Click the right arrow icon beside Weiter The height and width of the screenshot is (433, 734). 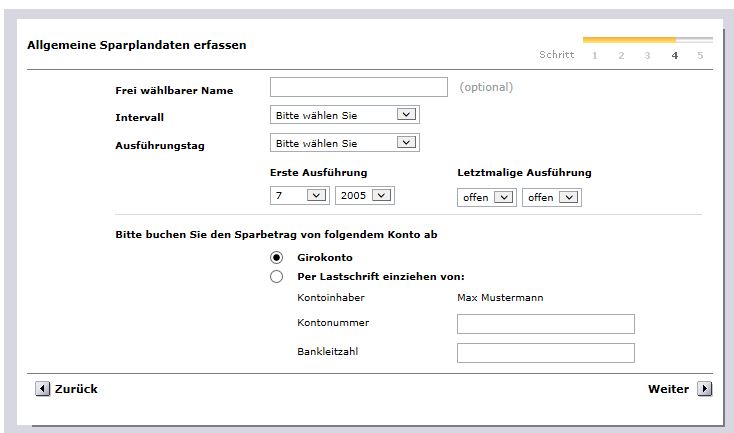pos(704,389)
